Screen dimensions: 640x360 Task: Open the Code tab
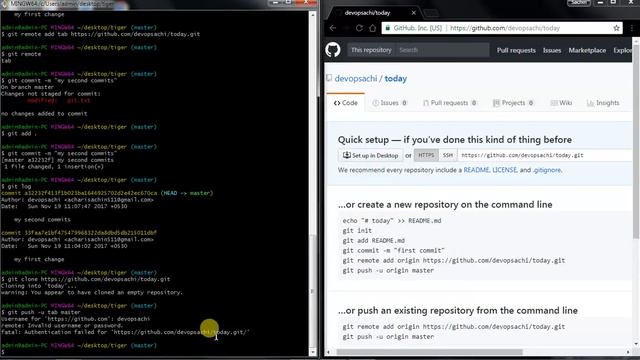(345, 103)
